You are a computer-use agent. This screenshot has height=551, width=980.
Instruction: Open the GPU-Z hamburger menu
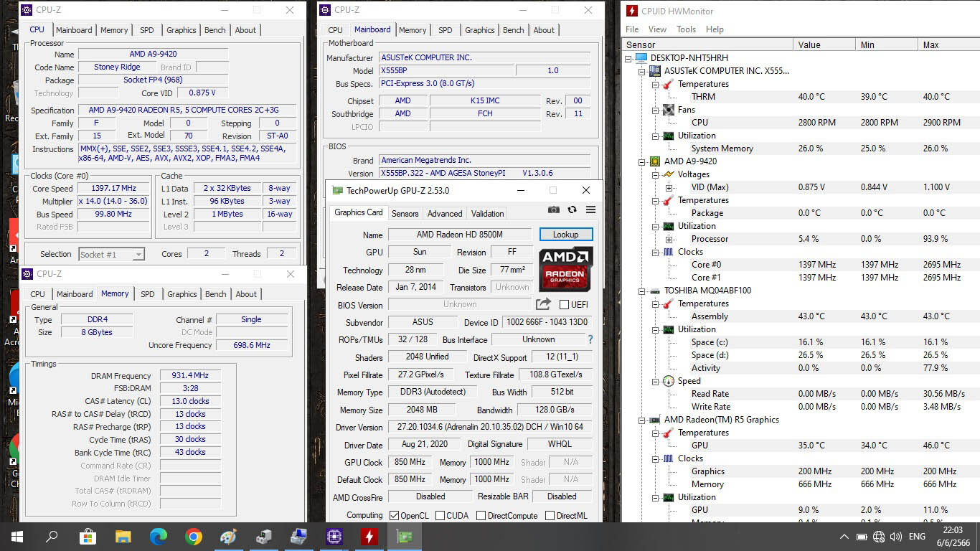pyautogui.click(x=590, y=209)
